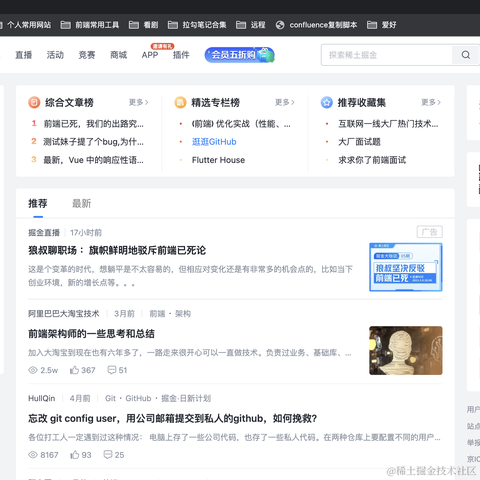Viewport: 480px width, 480px height.
Task: Click 精选专栏榜 yellow icon
Action: click(180, 102)
